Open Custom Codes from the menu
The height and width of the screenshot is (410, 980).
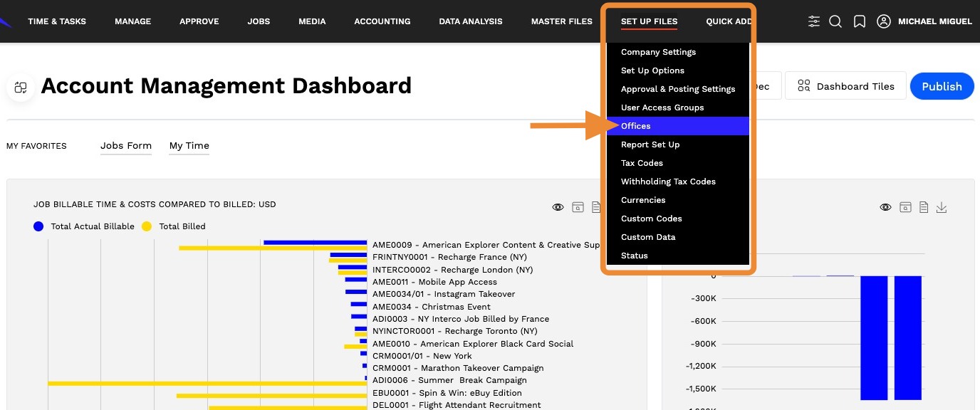tap(677, 219)
